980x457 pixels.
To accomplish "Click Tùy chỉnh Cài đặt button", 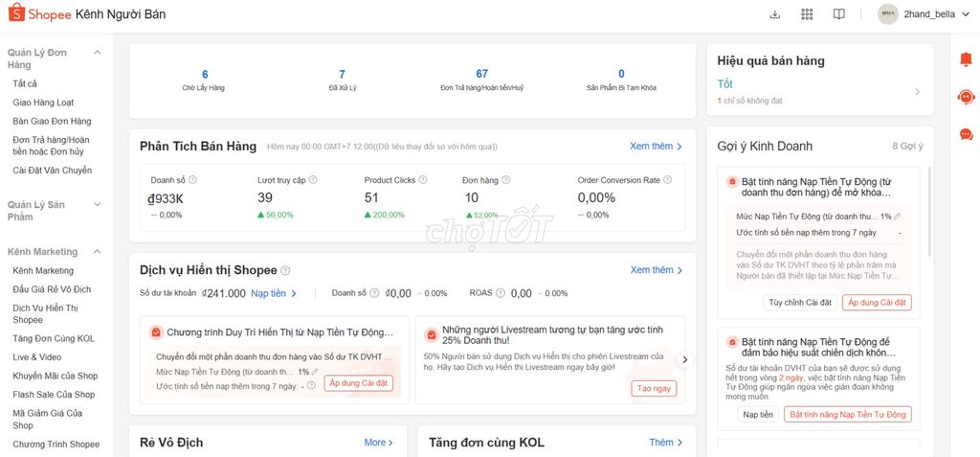I will pyautogui.click(x=800, y=303).
